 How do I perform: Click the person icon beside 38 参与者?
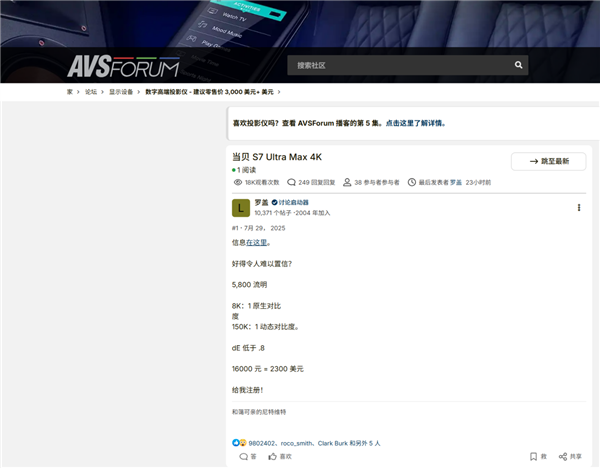pyautogui.click(x=347, y=182)
